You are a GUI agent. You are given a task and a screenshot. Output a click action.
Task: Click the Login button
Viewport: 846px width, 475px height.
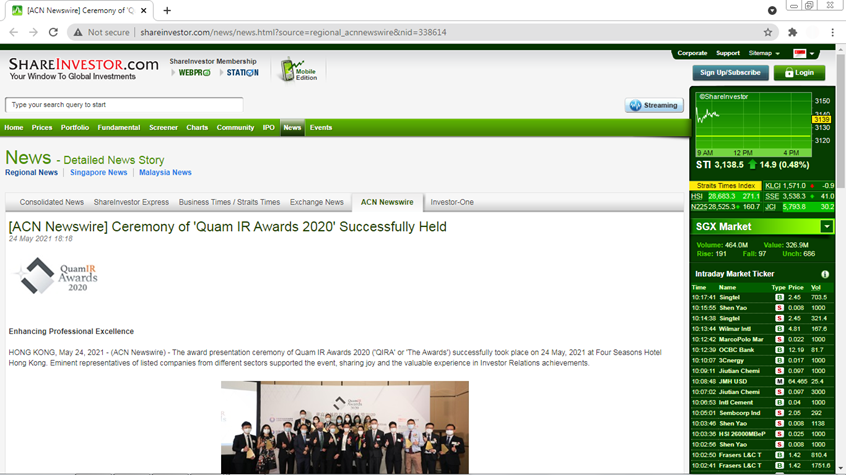(799, 72)
